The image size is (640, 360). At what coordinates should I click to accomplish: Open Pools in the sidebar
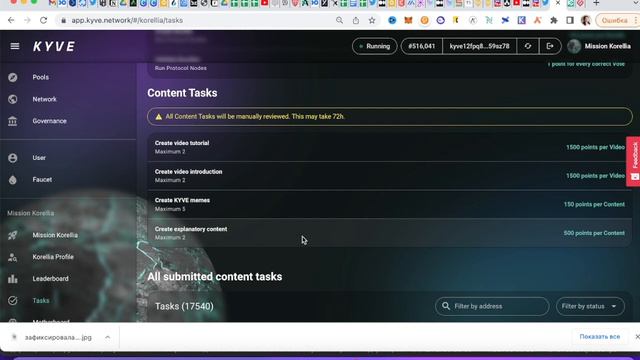click(x=40, y=77)
